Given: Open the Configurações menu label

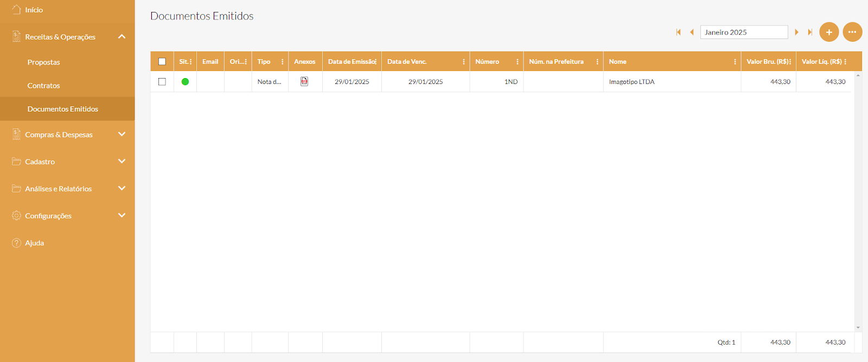Looking at the screenshot, I should (x=48, y=216).
